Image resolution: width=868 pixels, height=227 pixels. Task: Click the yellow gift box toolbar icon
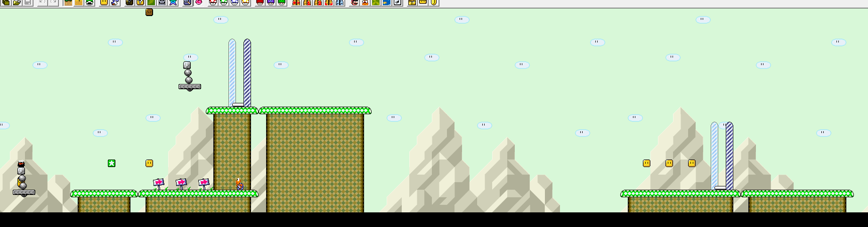(412, 2)
